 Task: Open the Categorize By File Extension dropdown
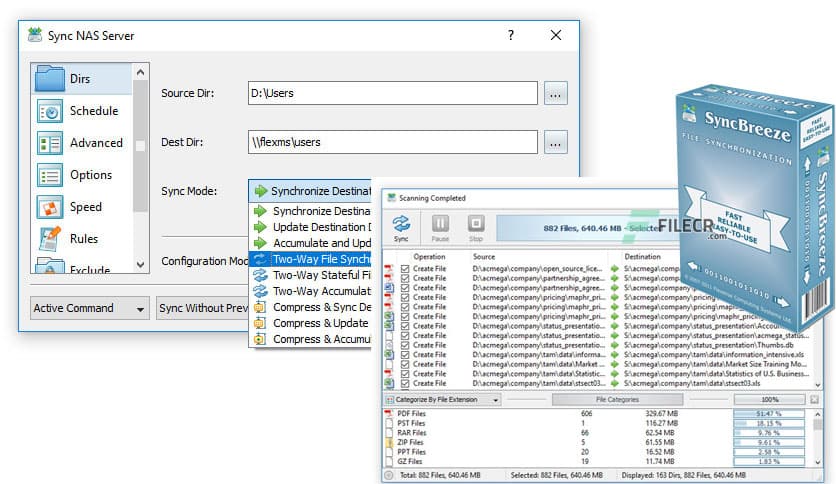(x=443, y=399)
